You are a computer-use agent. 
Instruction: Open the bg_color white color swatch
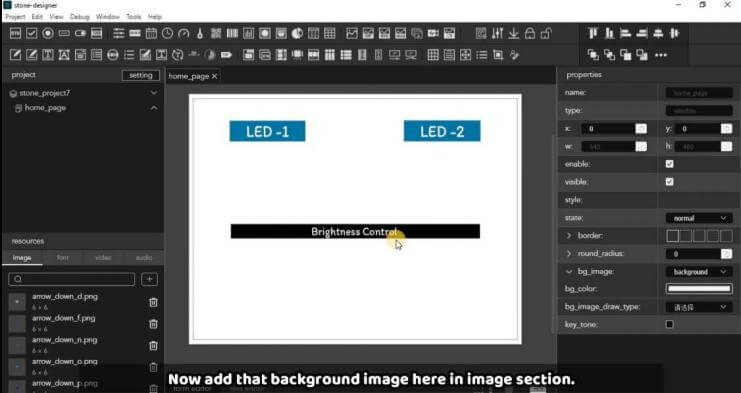699,289
